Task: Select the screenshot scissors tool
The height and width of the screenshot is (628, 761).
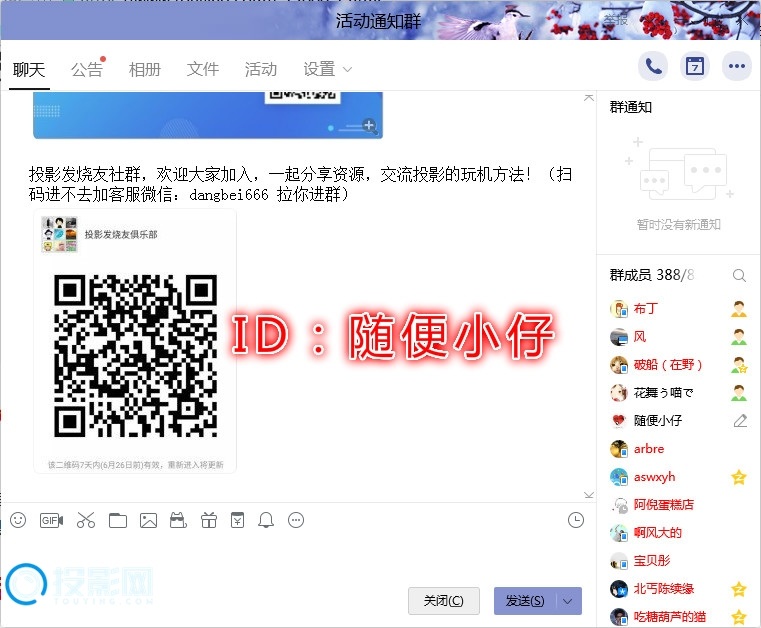Action: pos(86,520)
